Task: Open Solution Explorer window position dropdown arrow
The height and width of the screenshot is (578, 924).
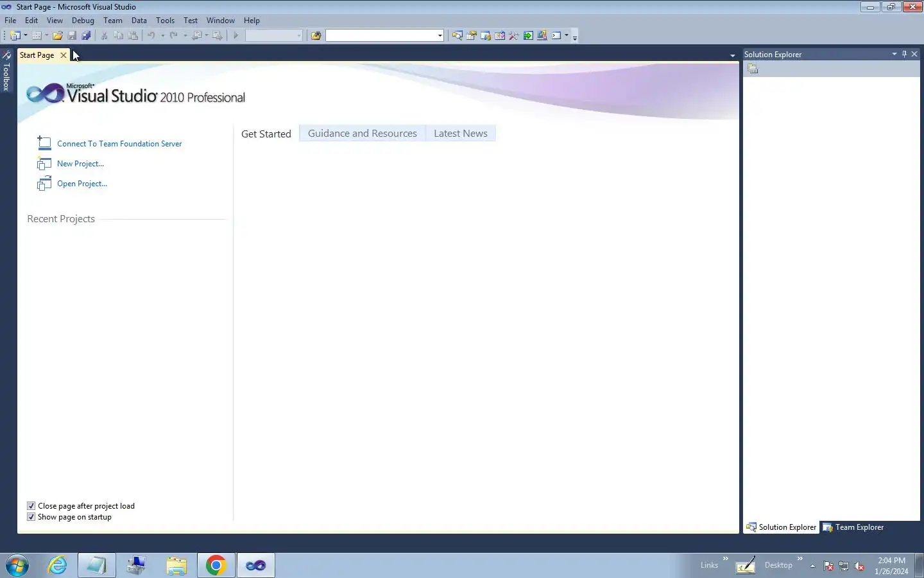Action: click(894, 55)
